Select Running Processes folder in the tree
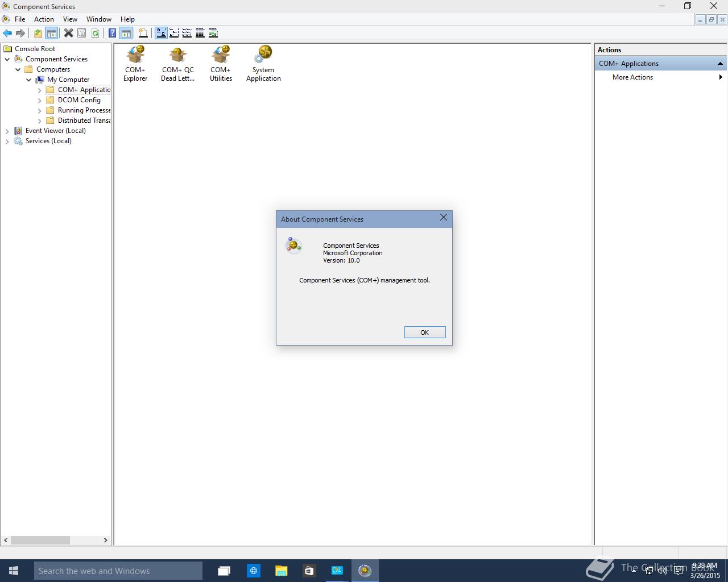This screenshot has width=728, height=582. tap(84, 110)
